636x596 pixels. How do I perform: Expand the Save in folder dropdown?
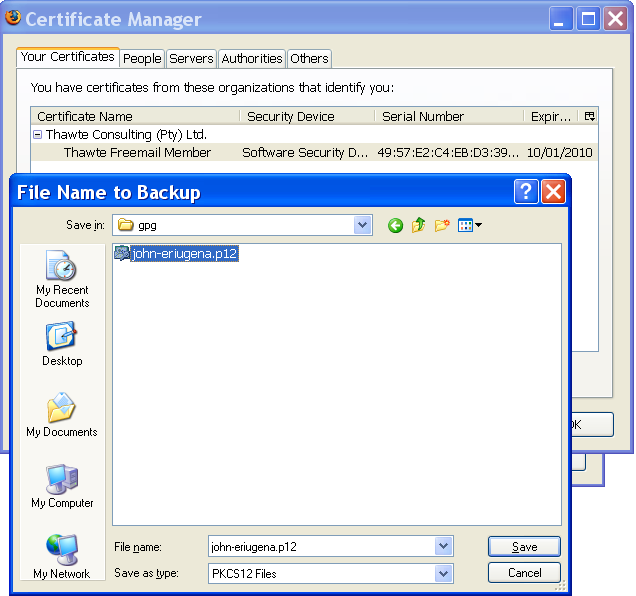click(x=363, y=225)
